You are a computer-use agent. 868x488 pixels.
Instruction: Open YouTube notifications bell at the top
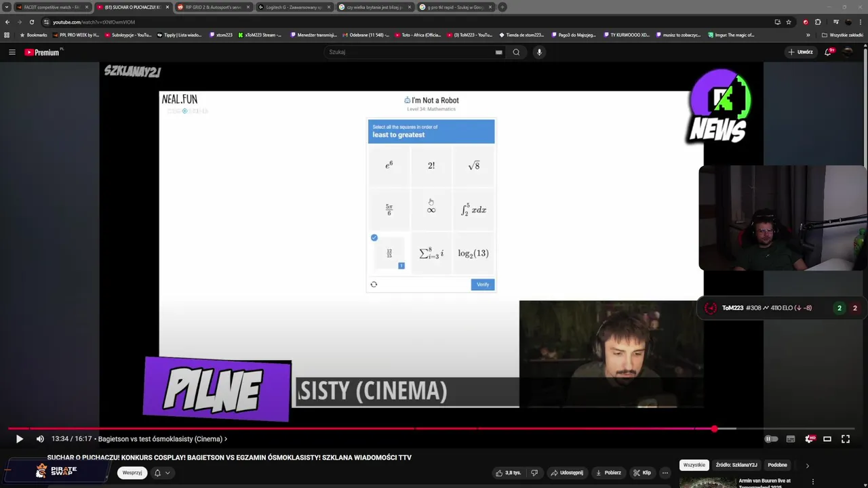click(829, 52)
